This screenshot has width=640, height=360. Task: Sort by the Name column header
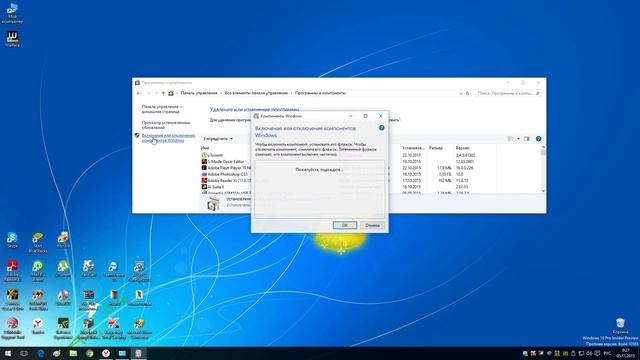coord(205,148)
